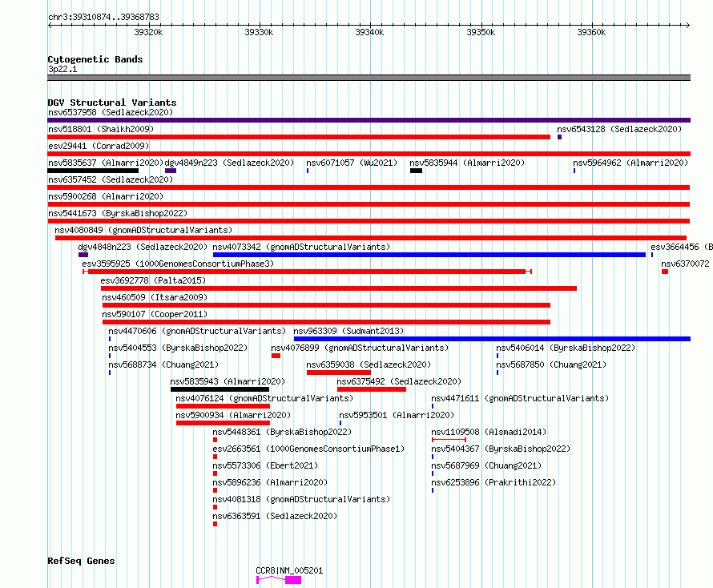This screenshot has width=713, height=588.
Task: Open variant nsv6537958 (Sedlazeck2020)
Action: pos(111,112)
